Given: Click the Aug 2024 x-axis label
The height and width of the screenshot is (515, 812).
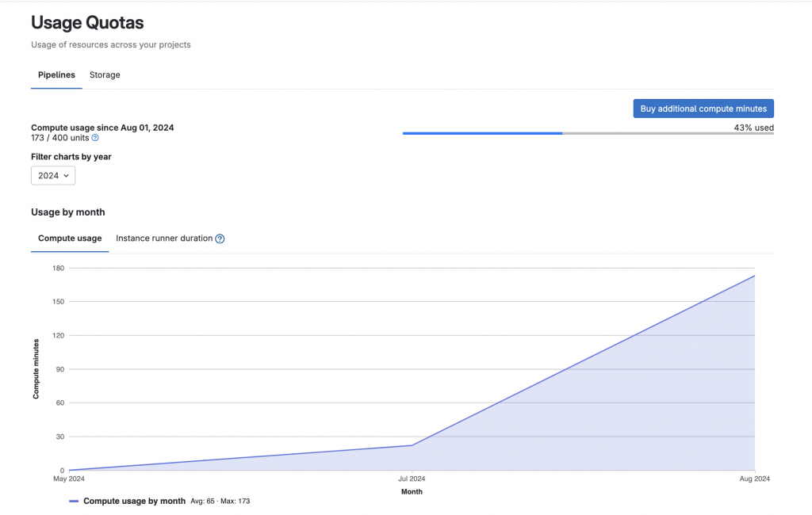Looking at the screenshot, I should pos(753,479).
